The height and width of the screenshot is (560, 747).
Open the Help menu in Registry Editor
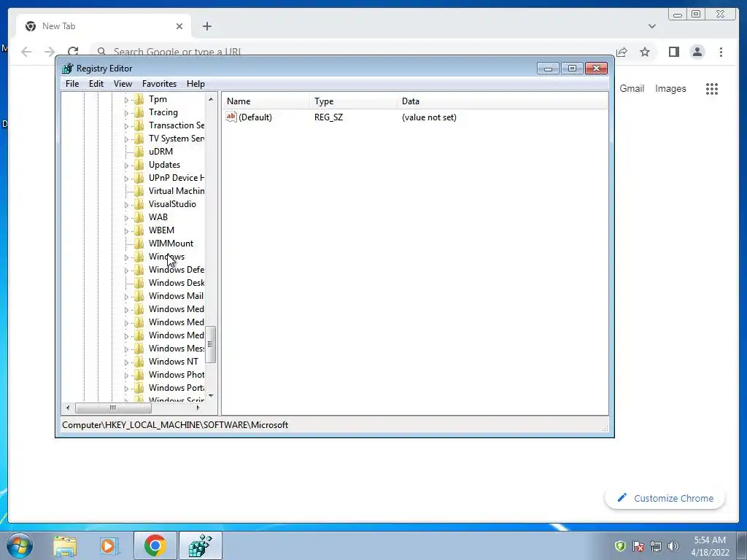[x=196, y=84]
